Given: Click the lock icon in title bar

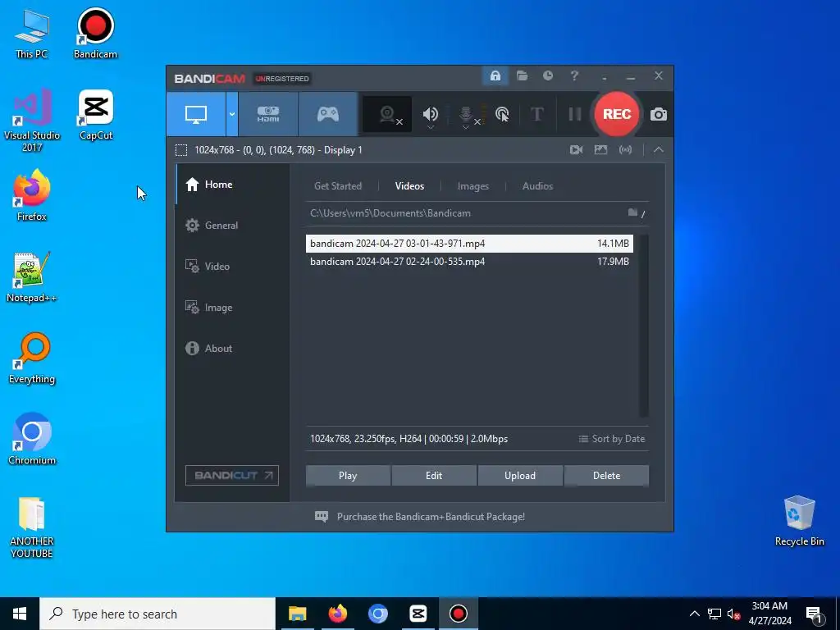Looking at the screenshot, I should (495, 76).
